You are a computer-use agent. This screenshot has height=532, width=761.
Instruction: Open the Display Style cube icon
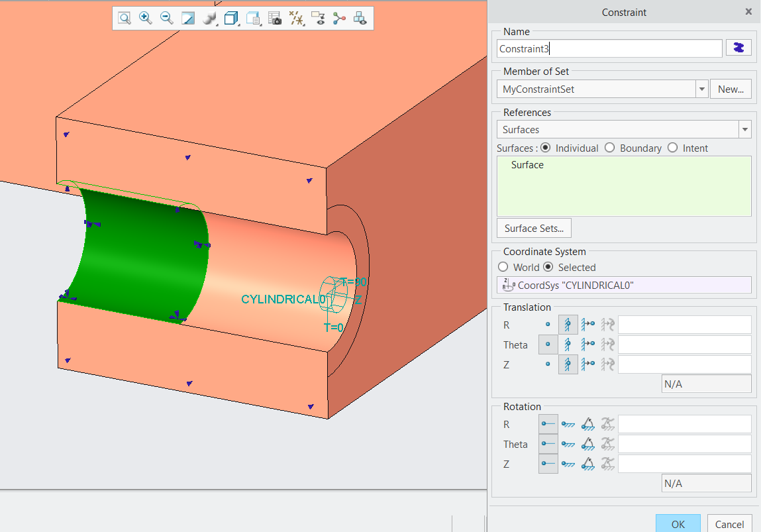[231, 18]
